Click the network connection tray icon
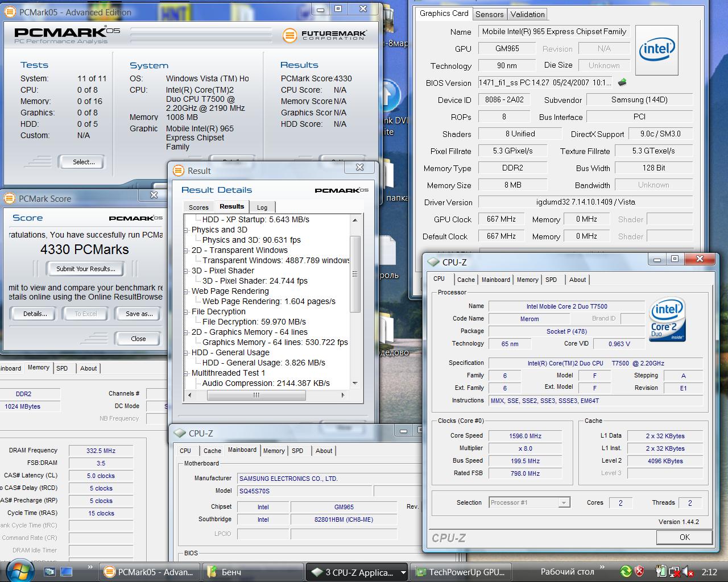The width and height of the screenshot is (728, 582). click(674, 571)
